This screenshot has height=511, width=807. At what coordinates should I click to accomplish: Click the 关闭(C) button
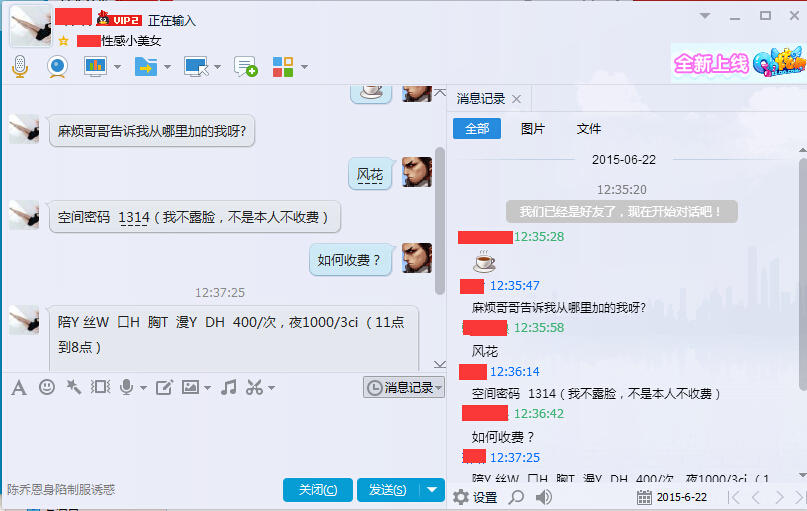(x=318, y=489)
